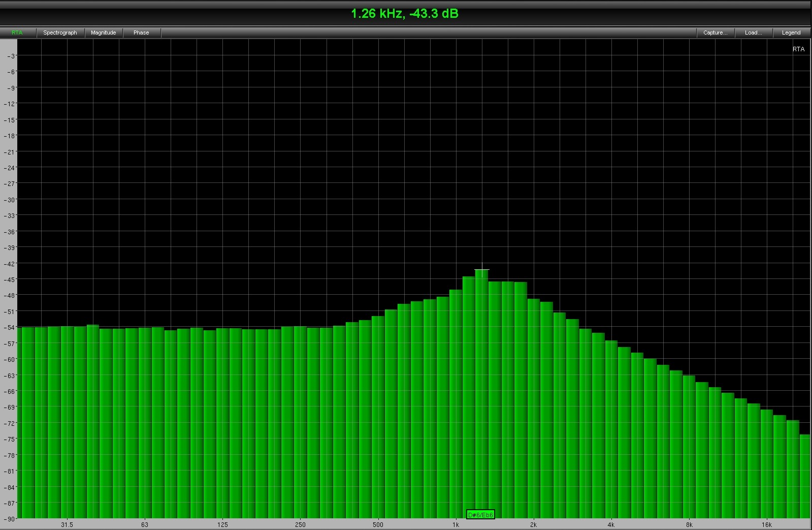Click the 250 frequency axis label

pyautogui.click(x=300, y=525)
